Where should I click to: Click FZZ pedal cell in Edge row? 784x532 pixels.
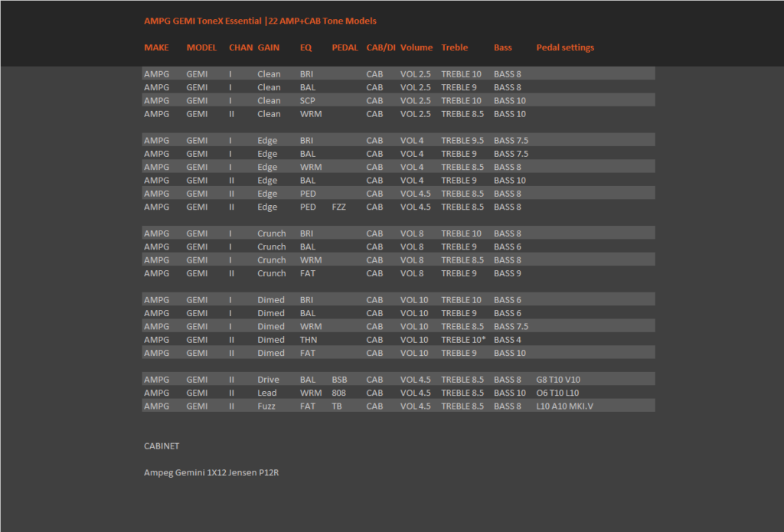tap(338, 207)
